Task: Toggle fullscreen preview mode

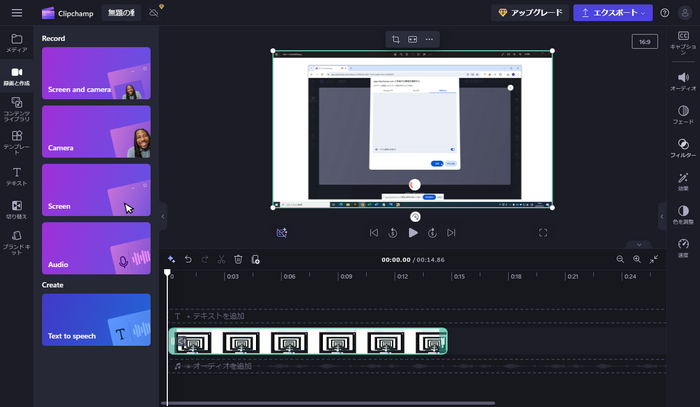Action: click(543, 233)
